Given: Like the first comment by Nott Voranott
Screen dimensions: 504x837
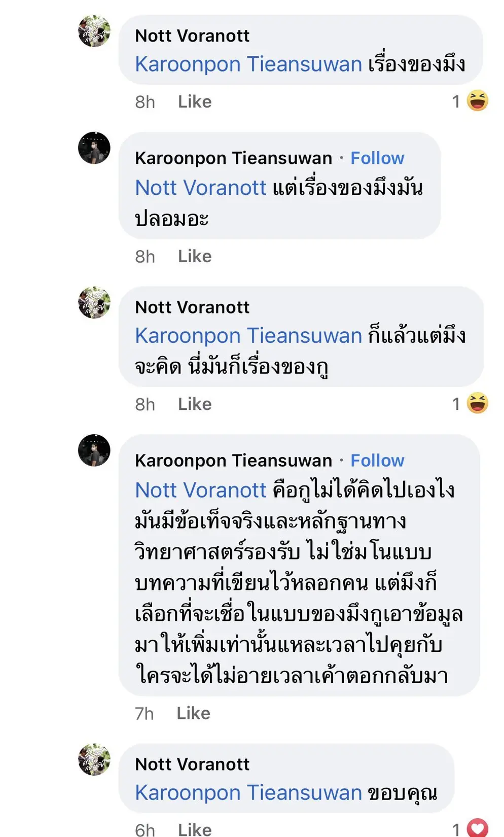Looking at the screenshot, I should tap(195, 101).
